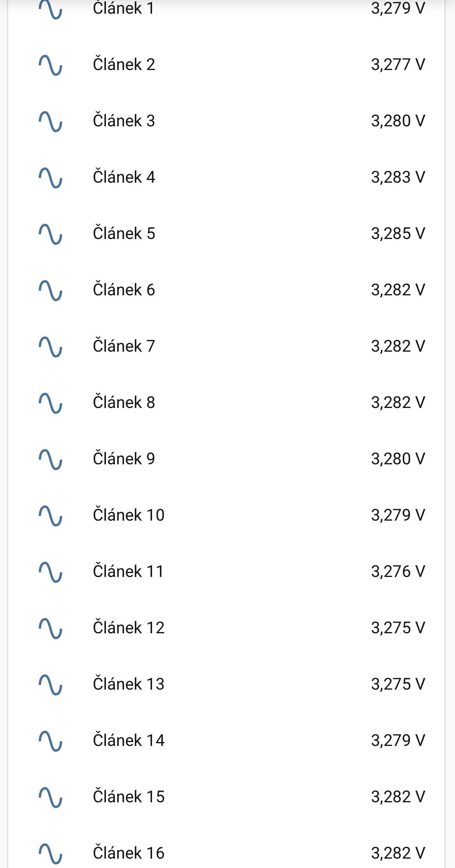Tap the 3,276 V reading of Článek 11
Image resolution: width=455 pixels, height=868 pixels.
[x=398, y=571]
